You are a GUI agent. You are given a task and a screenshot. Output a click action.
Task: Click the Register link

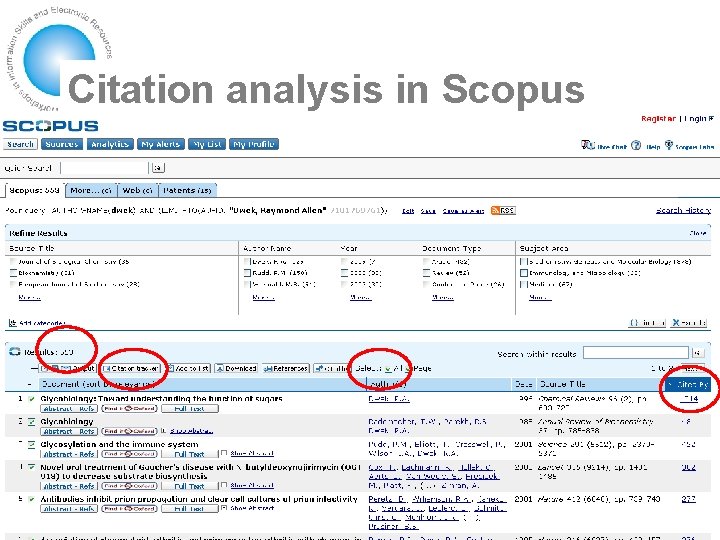658,118
